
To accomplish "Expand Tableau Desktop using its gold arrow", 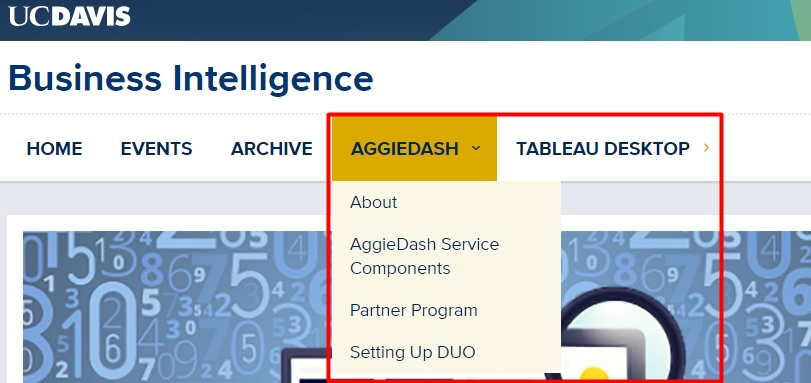I will pyautogui.click(x=706, y=148).
